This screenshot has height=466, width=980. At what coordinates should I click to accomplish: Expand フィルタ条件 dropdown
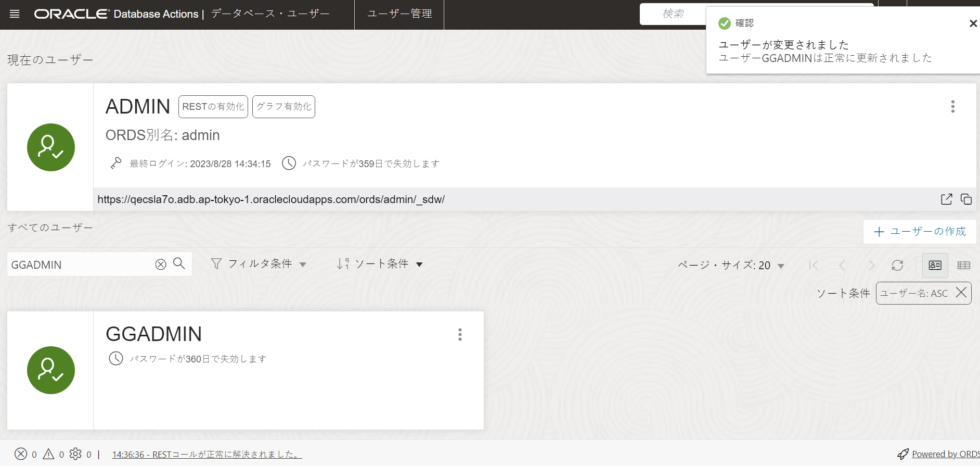click(259, 264)
